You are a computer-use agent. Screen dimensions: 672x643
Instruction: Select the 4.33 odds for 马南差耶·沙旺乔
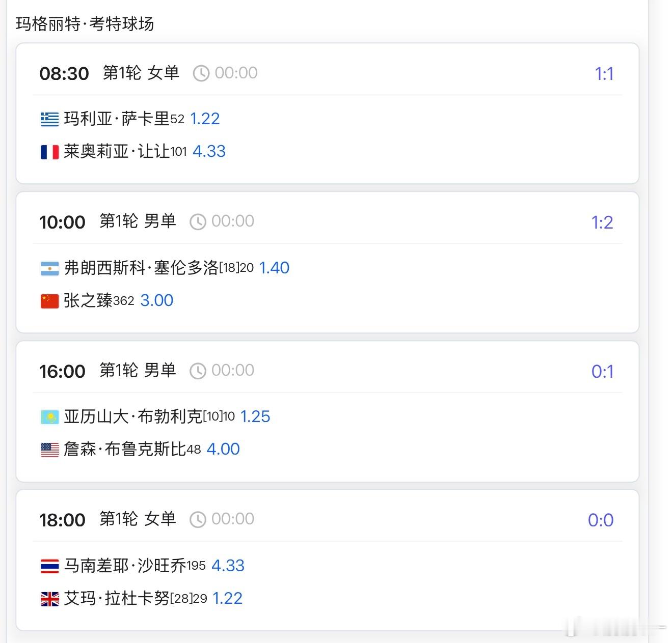(x=228, y=566)
